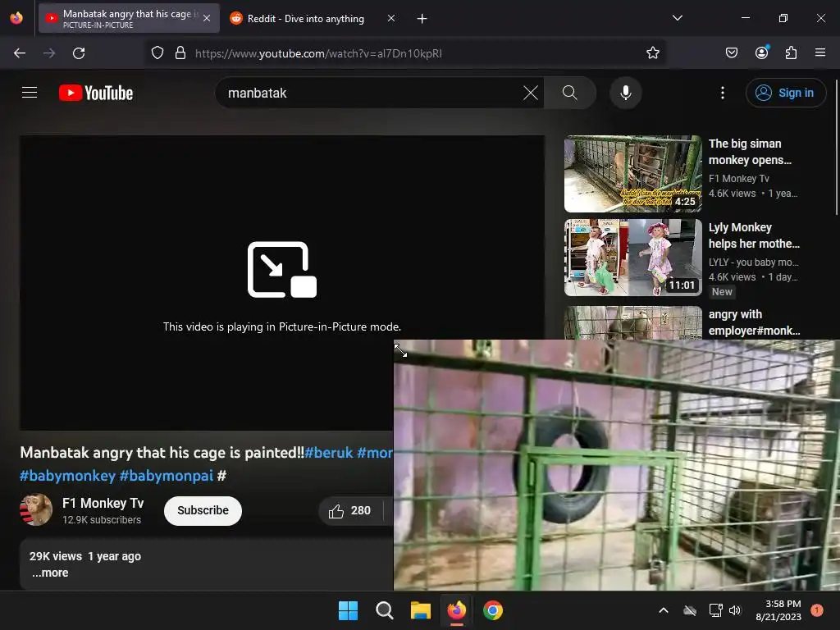Close the Reddit tab
The height and width of the screenshot is (630, 840).
pyautogui.click(x=391, y=18)
